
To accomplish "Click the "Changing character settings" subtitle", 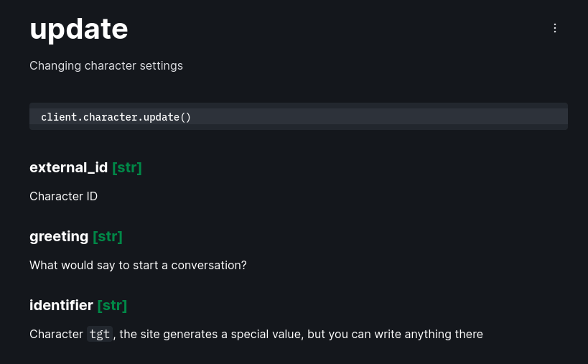I will pyautogui.click(x=106, y=65).
